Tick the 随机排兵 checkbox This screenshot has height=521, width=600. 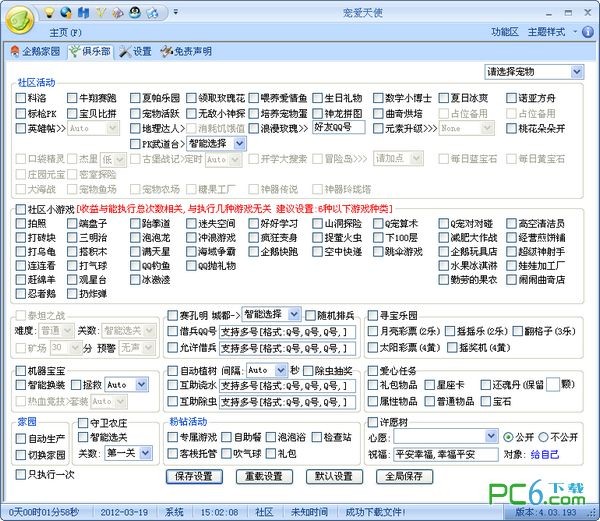[310, 316]
